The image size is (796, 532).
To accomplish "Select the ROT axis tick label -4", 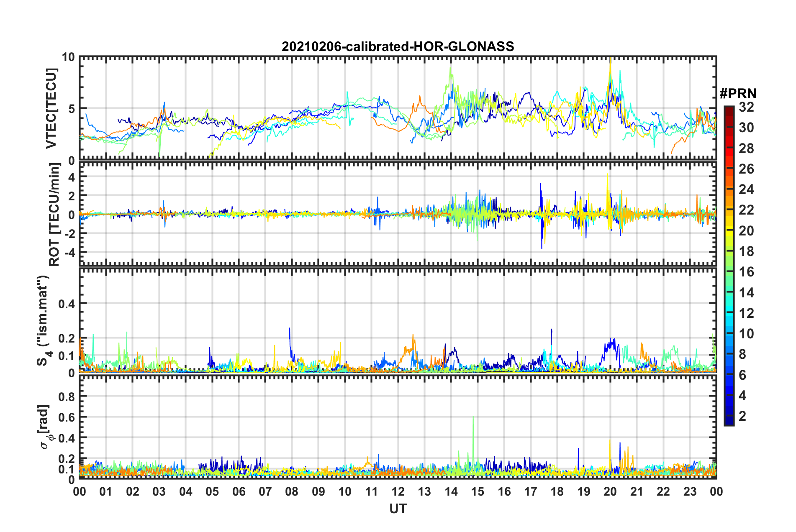I will (69, 253).
